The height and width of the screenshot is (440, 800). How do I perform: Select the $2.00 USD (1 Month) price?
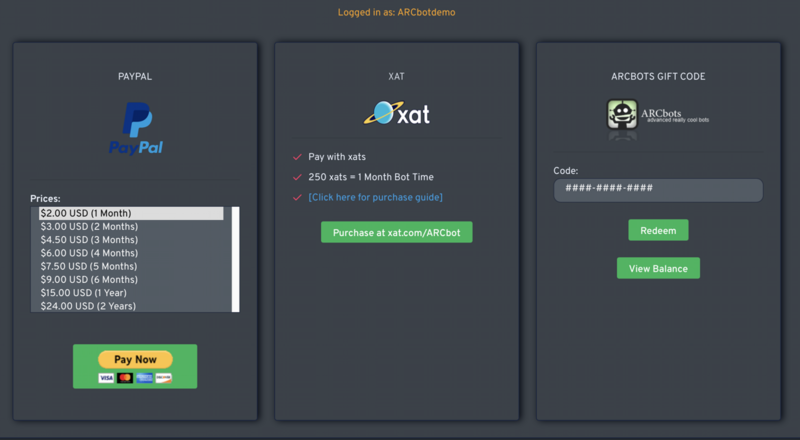coord(131,213)
